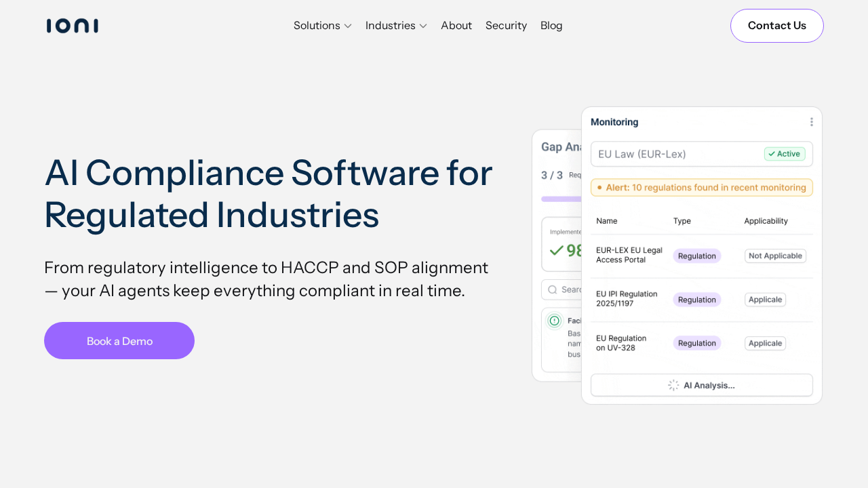Click the Regulation tag for EU Regulation UV-328
The image size is (868, 488).
pos(696,343)
